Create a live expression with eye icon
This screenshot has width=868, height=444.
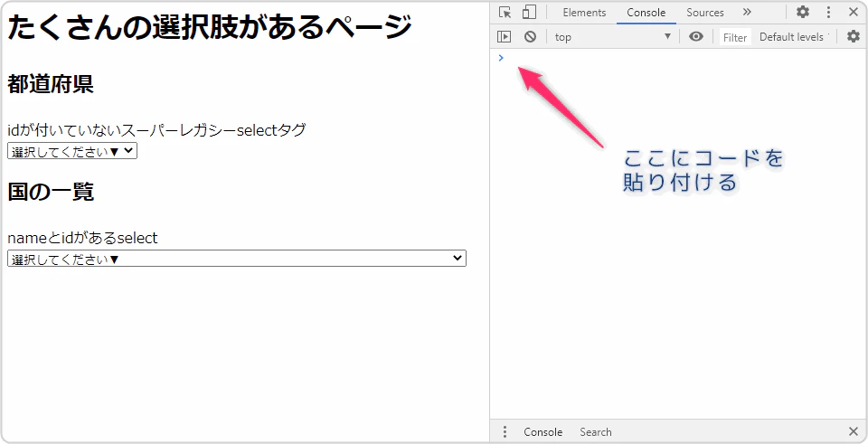[696, 37]
